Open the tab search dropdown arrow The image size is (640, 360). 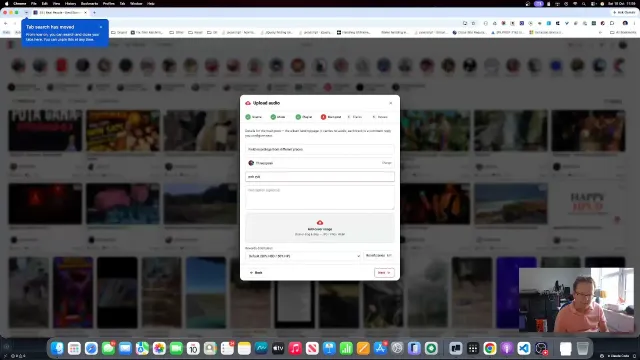26,13
